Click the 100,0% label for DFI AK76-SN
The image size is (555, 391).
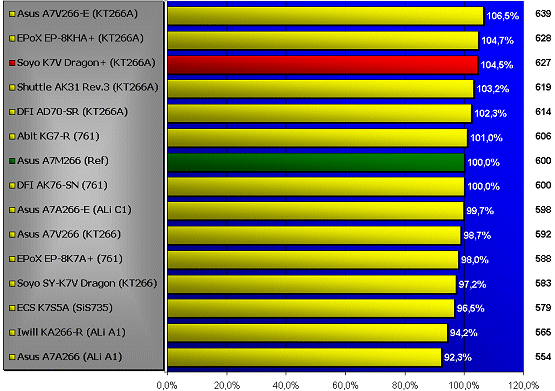484,186
